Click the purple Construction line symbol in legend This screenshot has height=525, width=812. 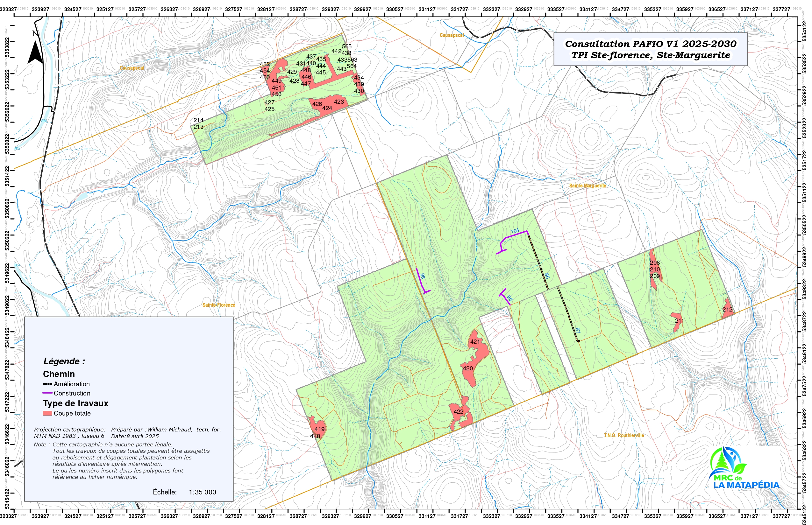coord(47,393)
